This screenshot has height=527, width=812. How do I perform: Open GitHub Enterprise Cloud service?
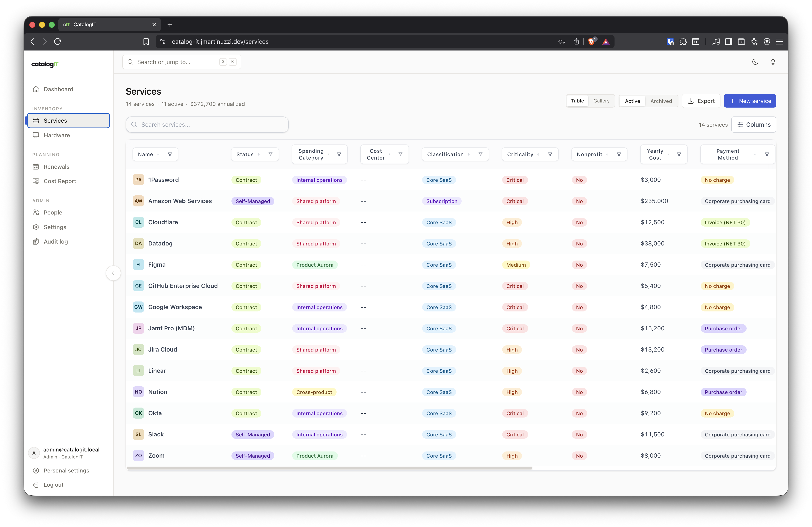(x=183, y=286)
